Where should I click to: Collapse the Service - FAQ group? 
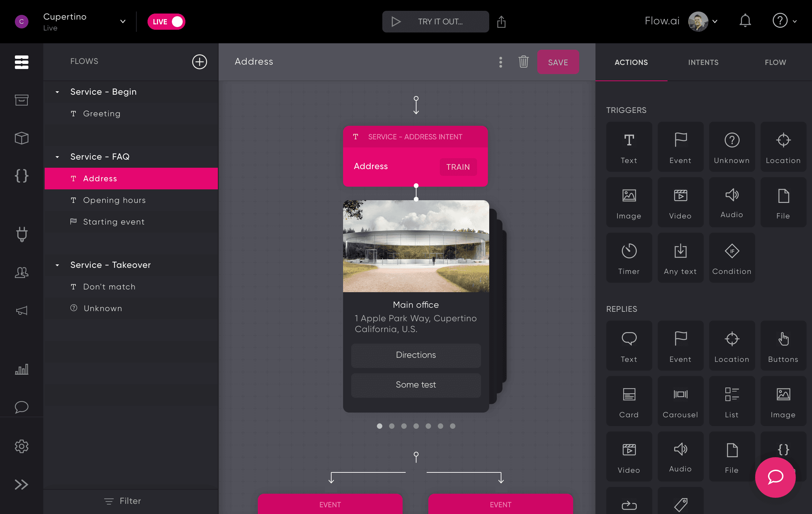pyautogui.click(x=57, y=157)
